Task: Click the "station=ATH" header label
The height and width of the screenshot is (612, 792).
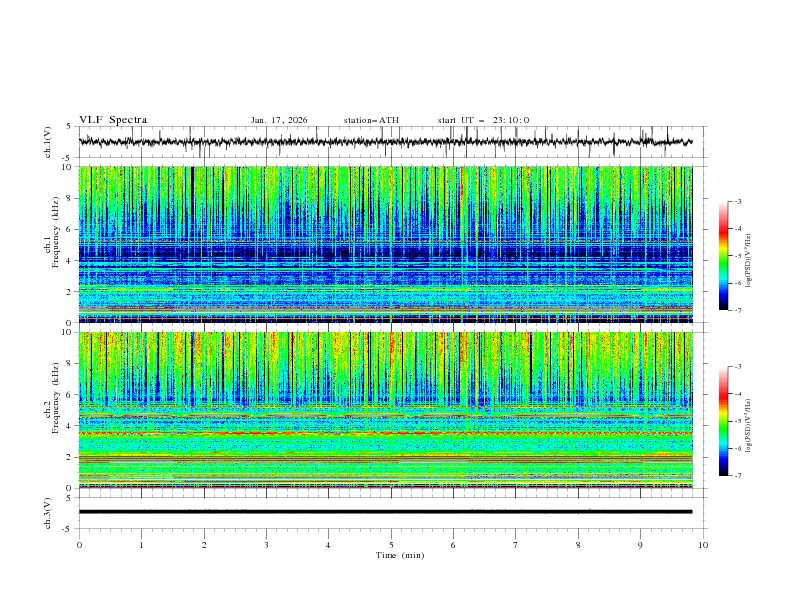Action: 371,120
